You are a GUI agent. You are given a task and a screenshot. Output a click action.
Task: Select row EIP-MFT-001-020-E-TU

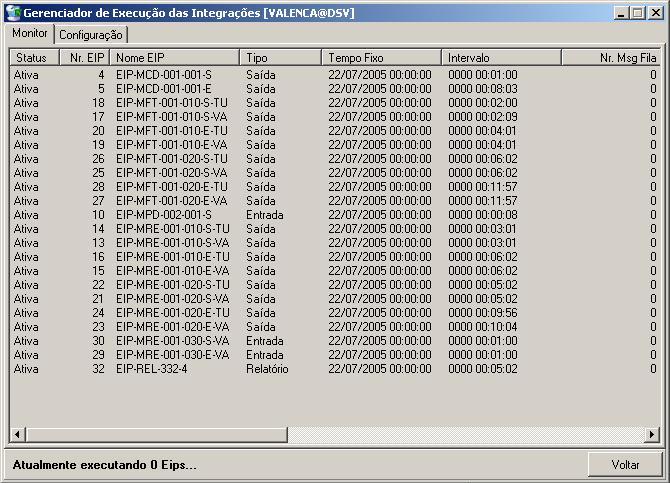tap(172, 187)
